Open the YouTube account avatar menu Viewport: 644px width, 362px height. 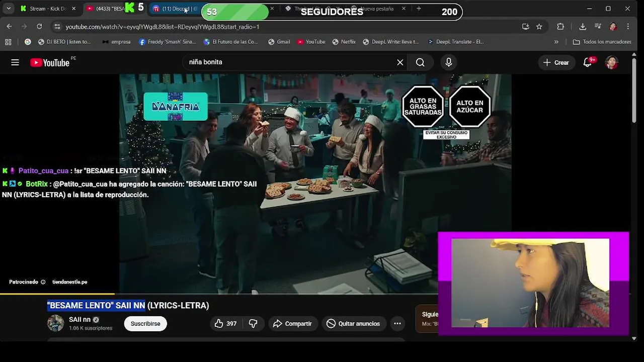tap(612, 62)
